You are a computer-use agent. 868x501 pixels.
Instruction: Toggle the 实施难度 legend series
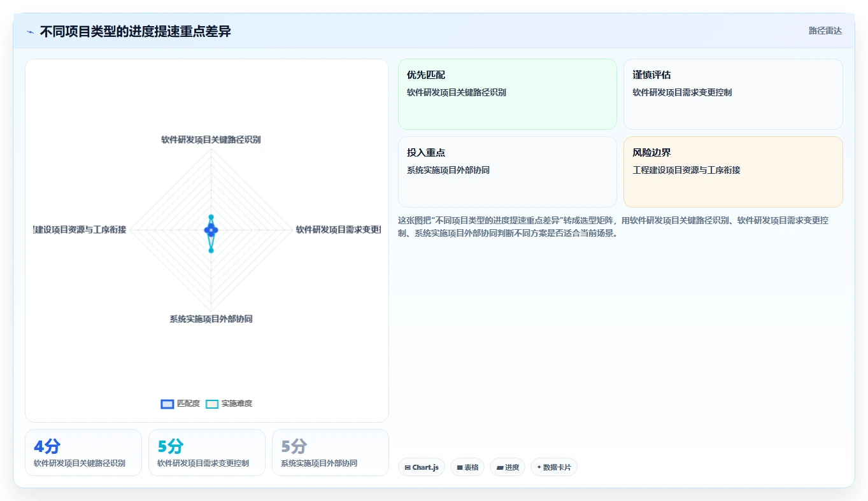point(229,404)
